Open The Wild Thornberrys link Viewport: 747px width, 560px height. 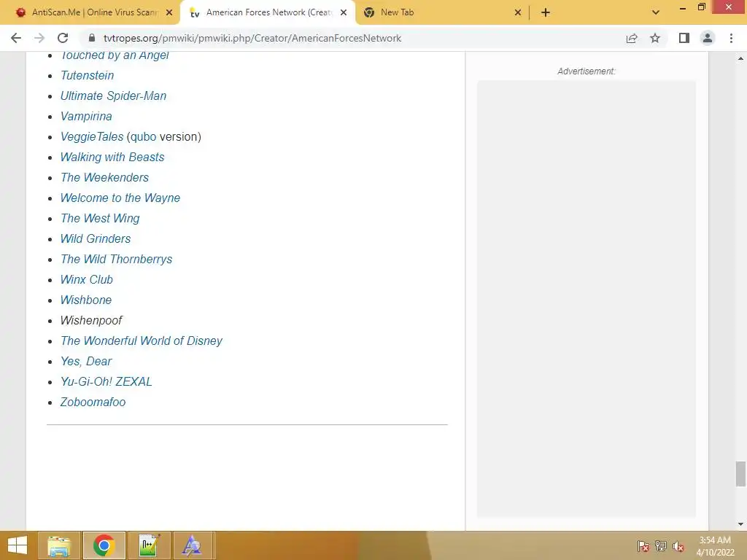(x=117, y=260)
